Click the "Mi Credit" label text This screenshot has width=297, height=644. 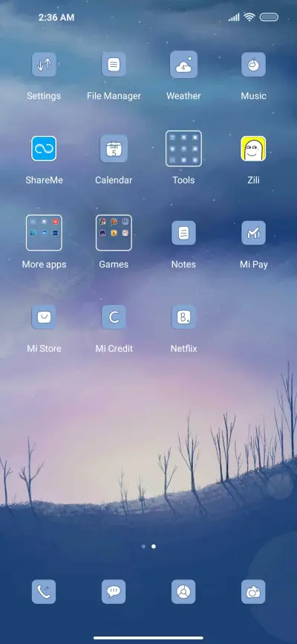click(x=114, y=349)
